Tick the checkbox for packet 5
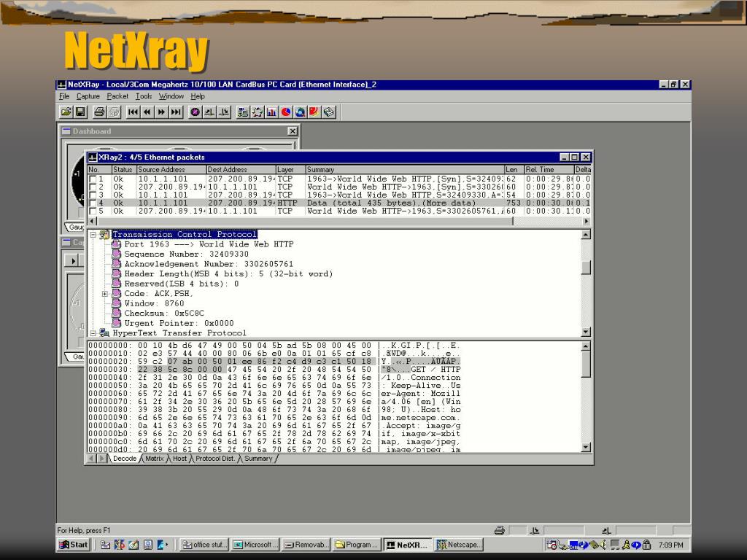The height and width of the screenshot is (560, 747). (93, 211)
